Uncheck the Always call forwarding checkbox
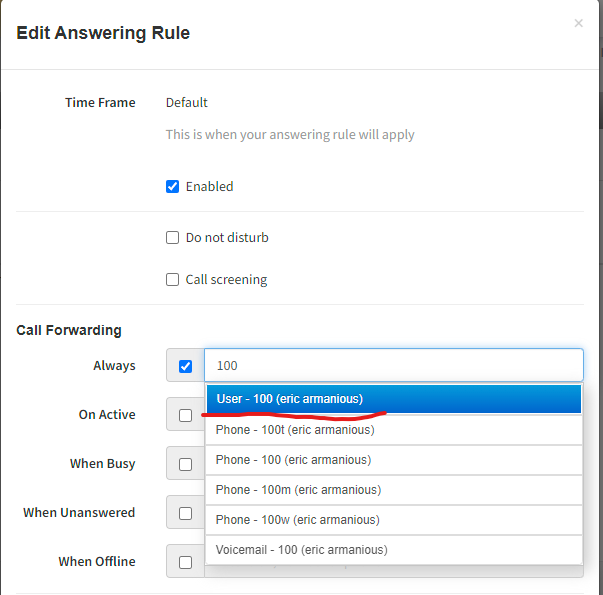 (x=185, y=366)
